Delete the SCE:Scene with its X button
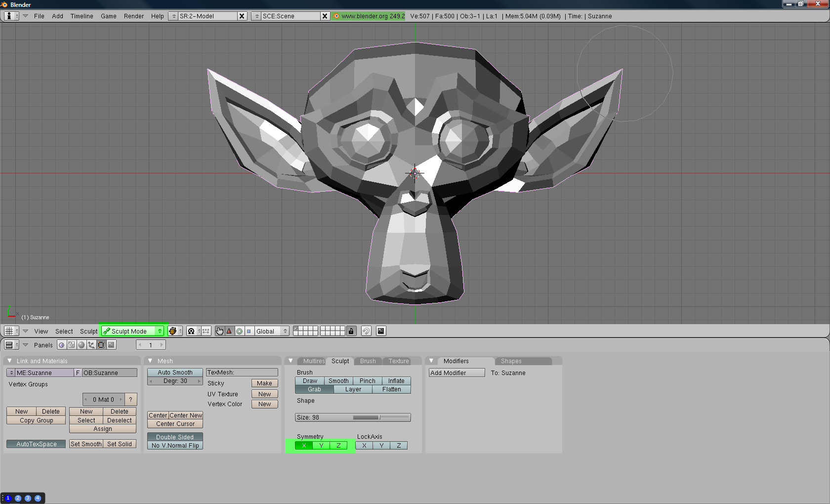Screen dimensions: 830x504 click(x=325, y=16)
